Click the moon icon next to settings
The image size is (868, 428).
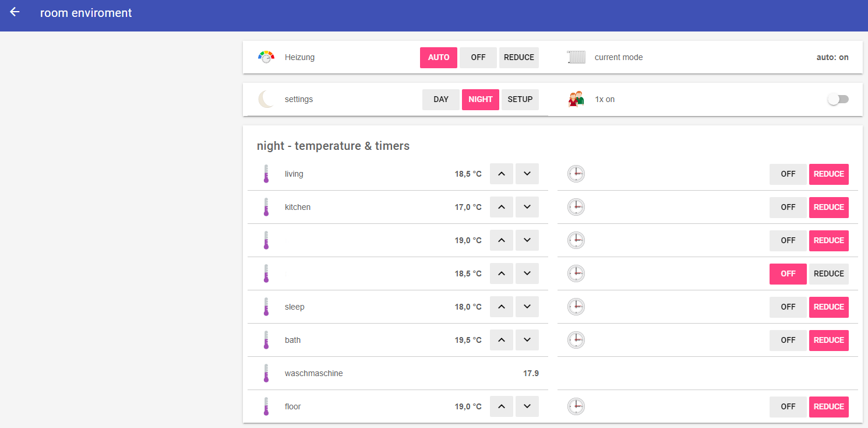(266, 99)
